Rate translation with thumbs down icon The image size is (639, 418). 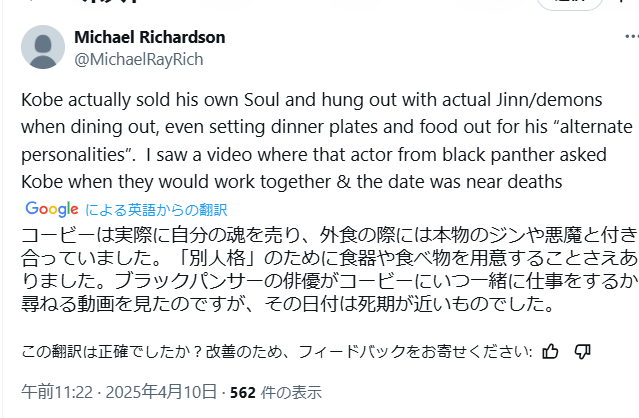click(583, 351)
